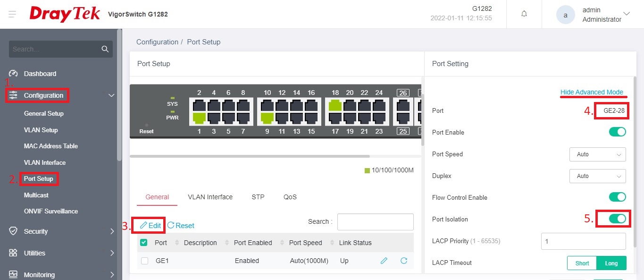644x280 pixels.
Task: Switch to the VLAN Interface tab
Action: pos(210,197)
